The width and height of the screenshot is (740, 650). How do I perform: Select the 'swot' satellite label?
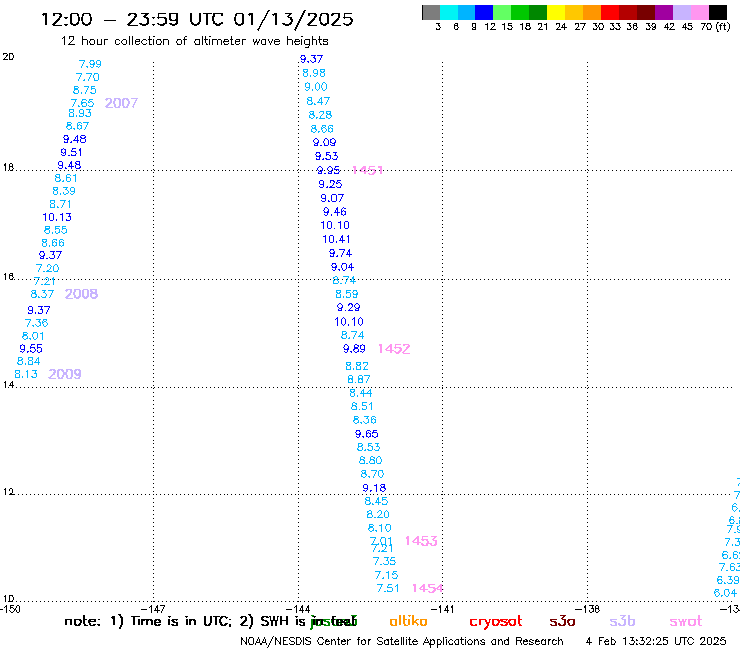pyautogui.click(x=686, y=621)
